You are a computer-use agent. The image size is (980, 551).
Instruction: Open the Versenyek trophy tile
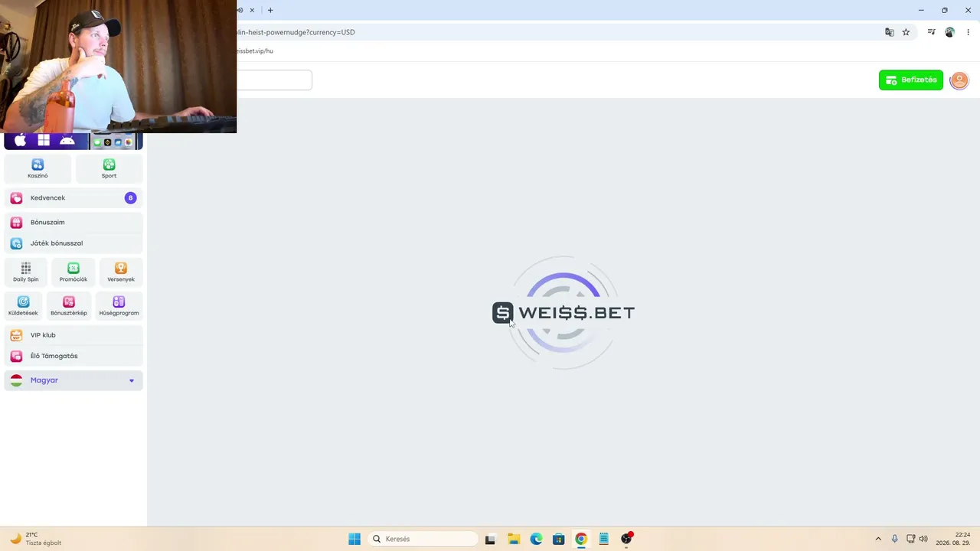pos(121,272)
